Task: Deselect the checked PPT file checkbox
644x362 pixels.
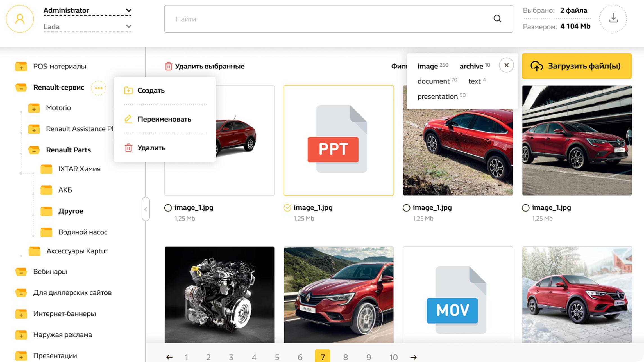Action: tap(287, 208)
